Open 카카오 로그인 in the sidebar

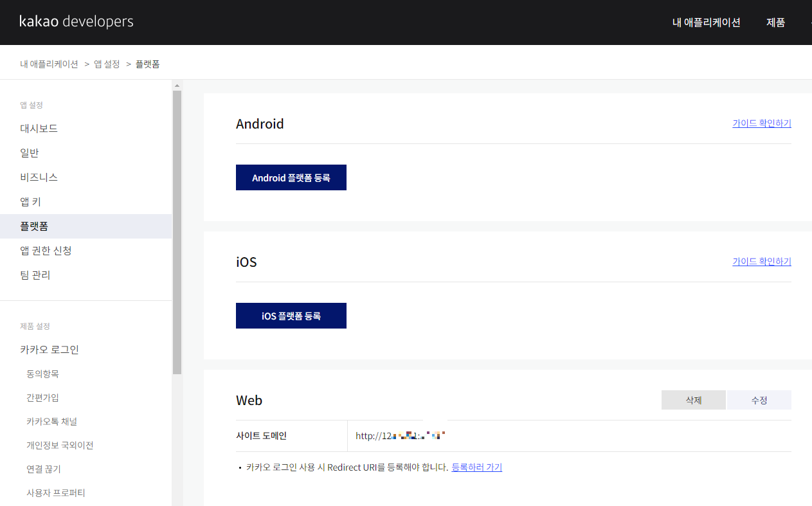[x=50, y=350]
